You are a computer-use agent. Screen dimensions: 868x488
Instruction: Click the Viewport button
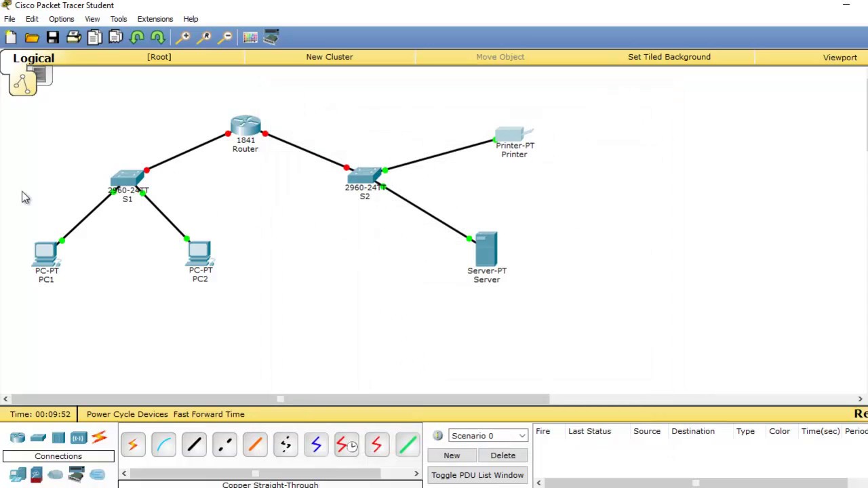point(840,58)
